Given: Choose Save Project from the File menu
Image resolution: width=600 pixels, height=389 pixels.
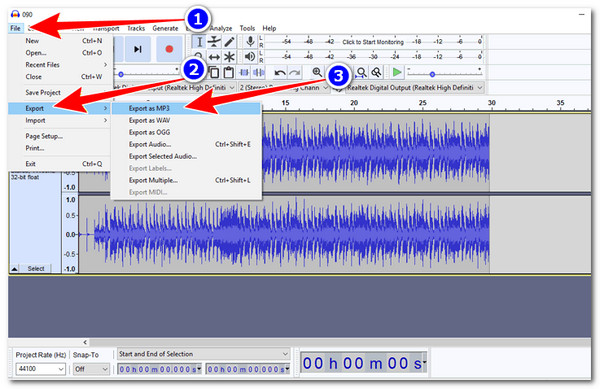Looking at the screenshot, I should (x=61, y=92).
